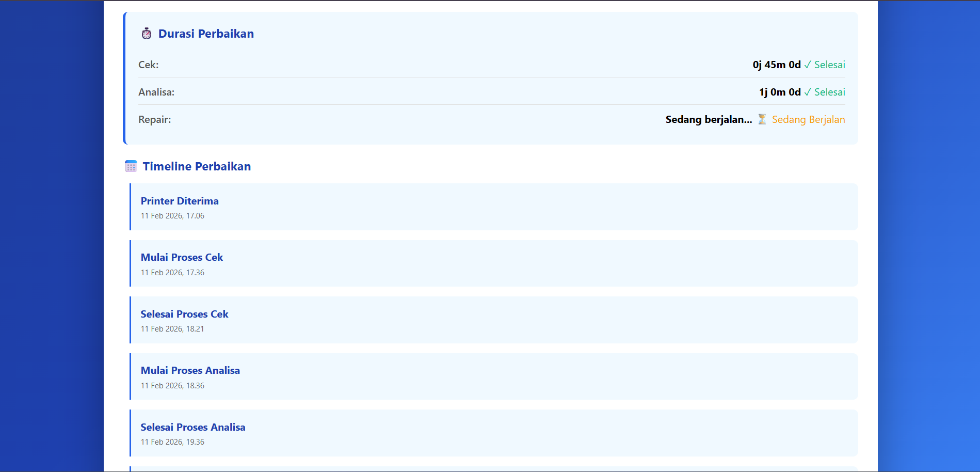Click the green checkmark in the Cek row
The image size is (980, 472).
(x=808, y=65)
